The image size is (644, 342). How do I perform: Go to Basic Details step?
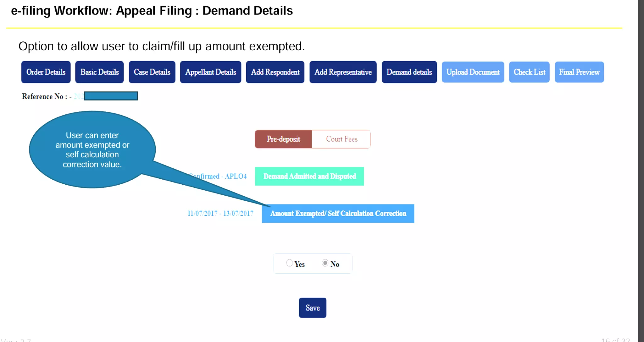[x=99, y=72]
